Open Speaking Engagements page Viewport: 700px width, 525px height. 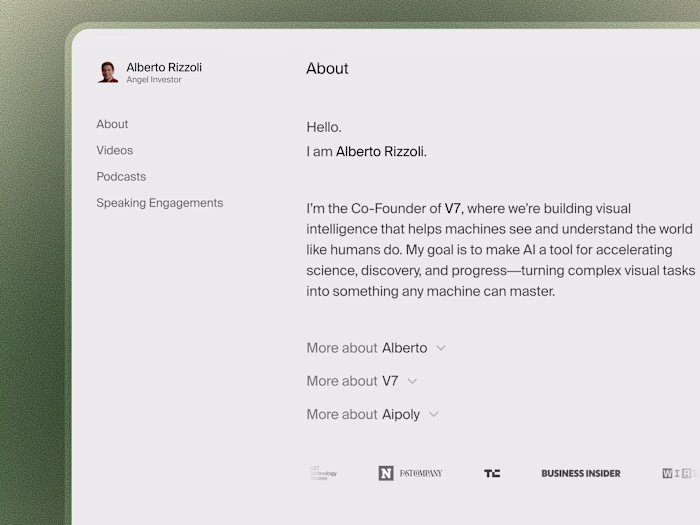pos(159,202)
